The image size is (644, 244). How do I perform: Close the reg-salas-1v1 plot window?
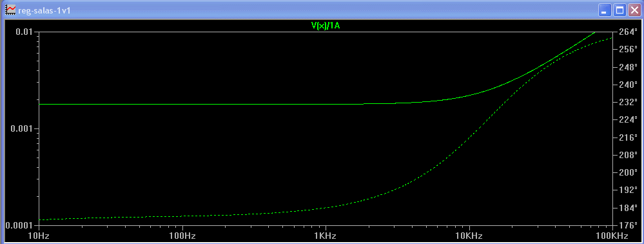click(x=634, y=10)
